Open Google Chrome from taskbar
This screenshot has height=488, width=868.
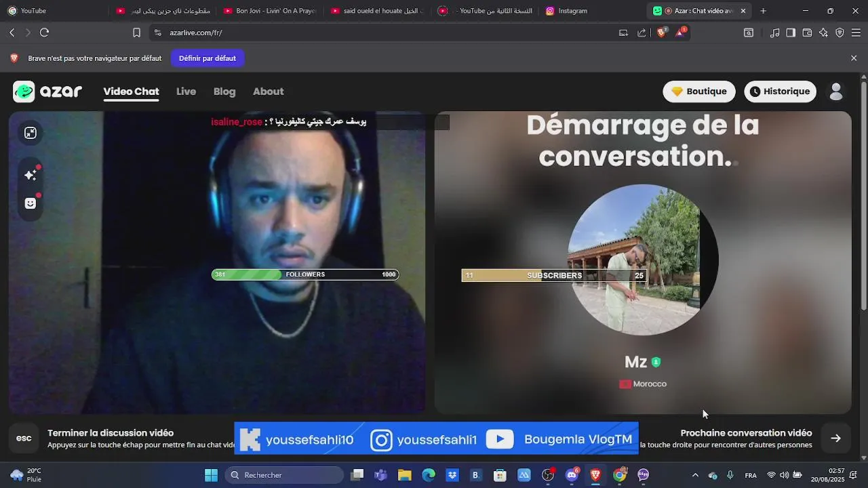[x=620, y=475]
